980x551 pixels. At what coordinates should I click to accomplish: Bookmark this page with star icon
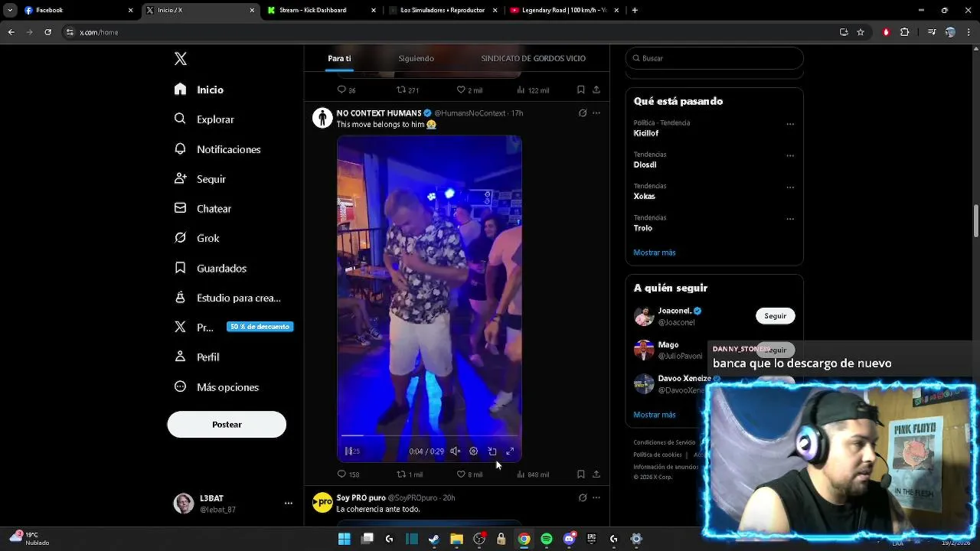pyautogui.click(x=861, y=32)
